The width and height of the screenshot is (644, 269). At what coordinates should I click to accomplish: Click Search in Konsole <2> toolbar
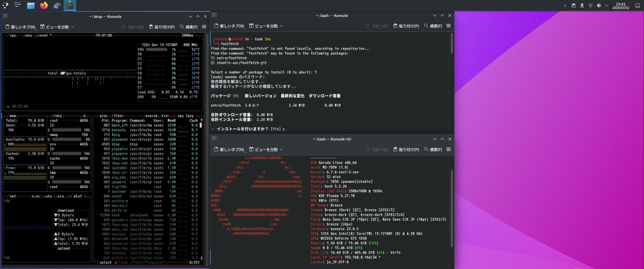click(x=434, y=148)
